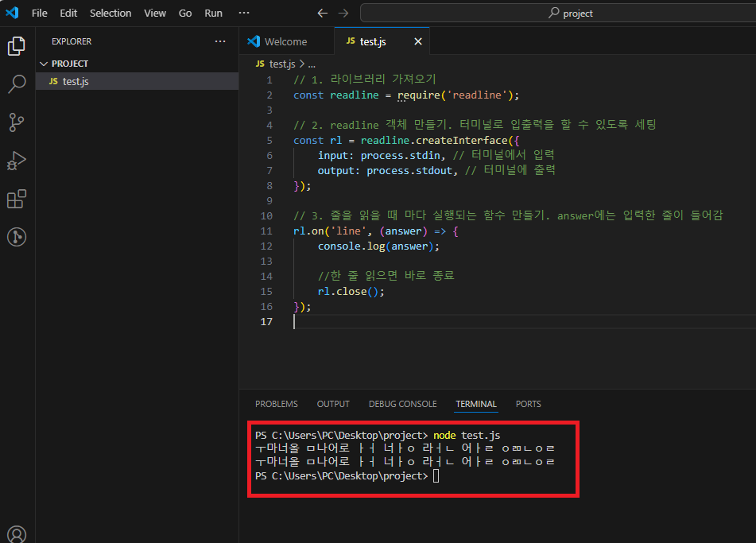Go forward with the right arrow

coord(343,13)
